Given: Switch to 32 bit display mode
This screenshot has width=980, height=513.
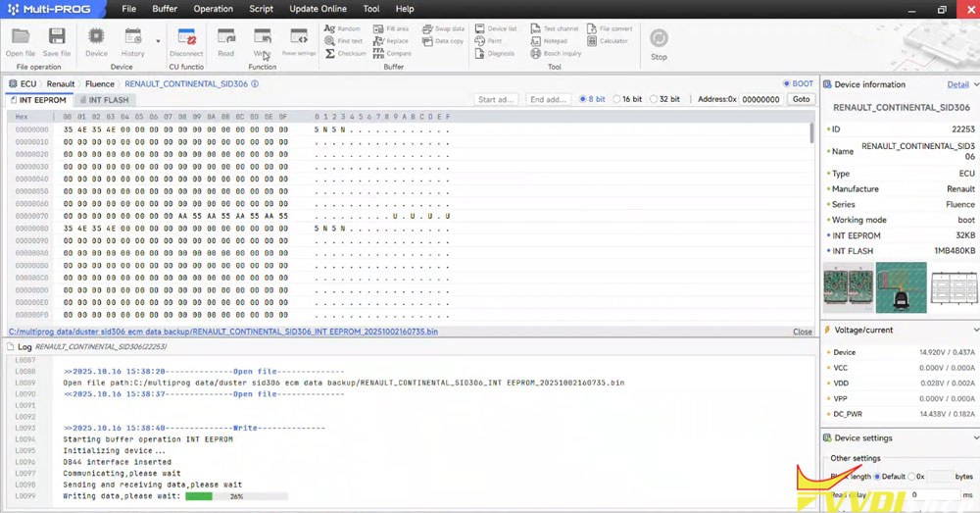Looking at the screenshot, I should (x=653, y=99).
